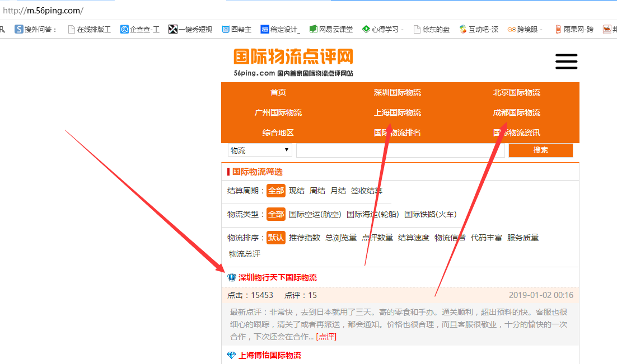617x364 pixels.
Task: Select 月结 settlement period filter
Action: coord(338,191)
